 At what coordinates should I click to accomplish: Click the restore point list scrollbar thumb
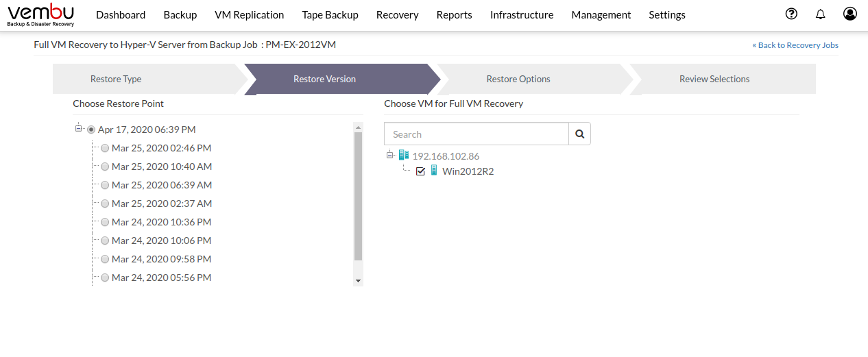[358, 197]
